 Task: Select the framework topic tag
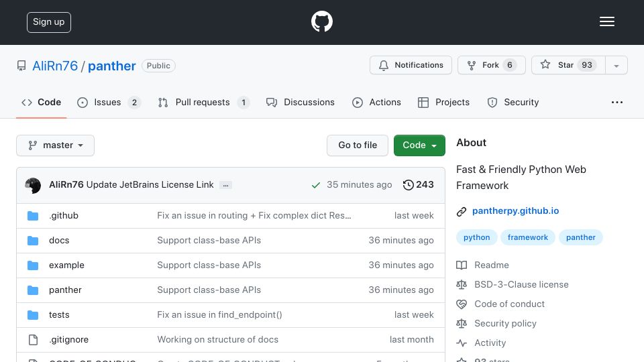pos(528,237)
